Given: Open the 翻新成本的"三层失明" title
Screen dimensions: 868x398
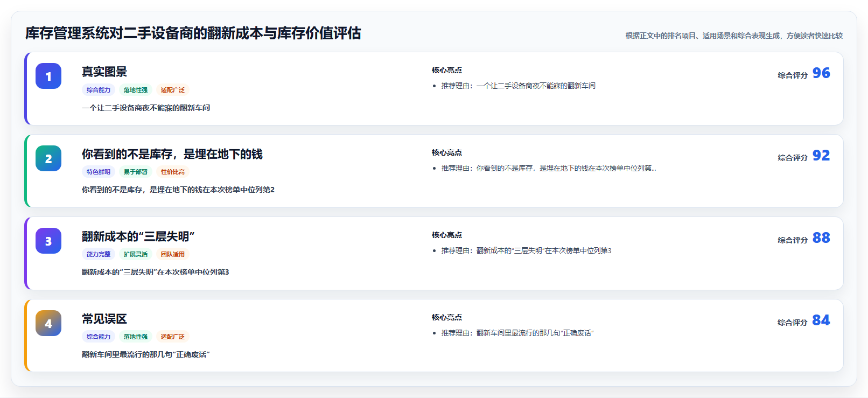Looking at the screenshot, I should pyautogui.click(x=138, y=236).
